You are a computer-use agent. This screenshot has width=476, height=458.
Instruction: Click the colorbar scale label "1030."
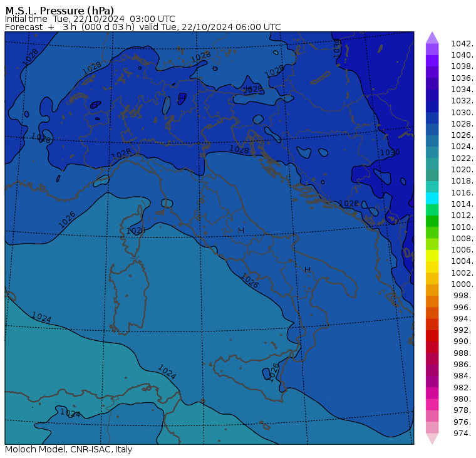(x=462, y=112)
